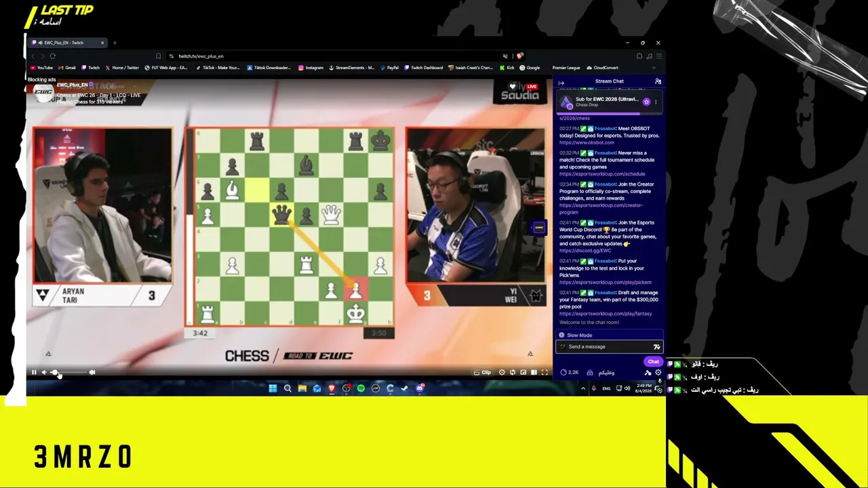Click the purple Chat send button

(x=653, y=362)
